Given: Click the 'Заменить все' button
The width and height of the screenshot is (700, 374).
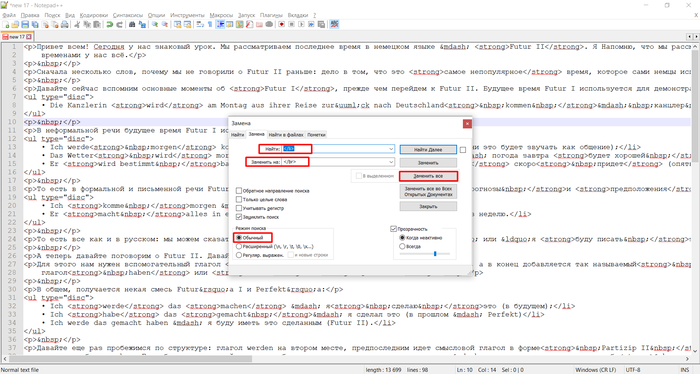Looking at the screenshot, I should point(428,176).
